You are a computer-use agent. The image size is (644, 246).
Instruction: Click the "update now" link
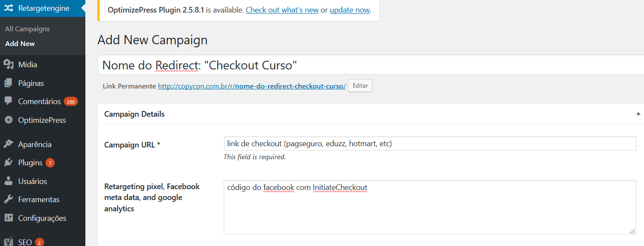(350, 10)
